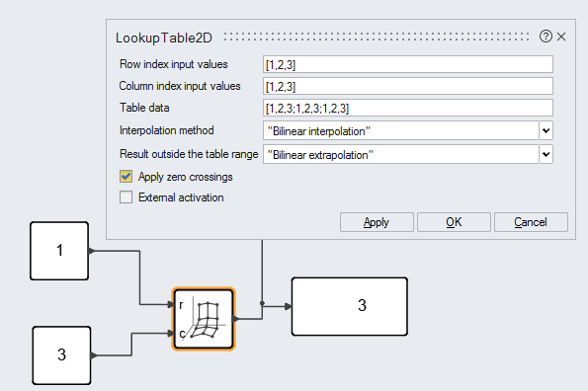Image resolution: width=588 pixels, height=391 pixels.
Task: Confirm the dialog with OK
Action: 454,222
